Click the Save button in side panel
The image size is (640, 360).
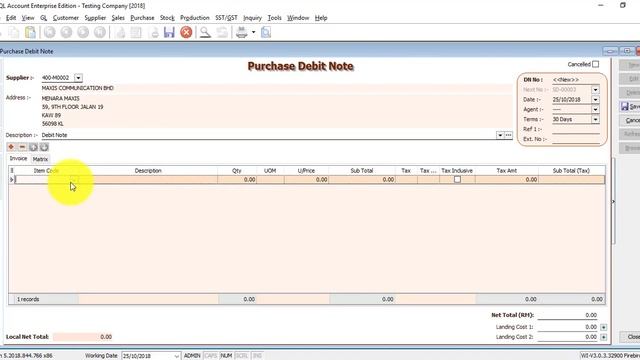(630, 107)
